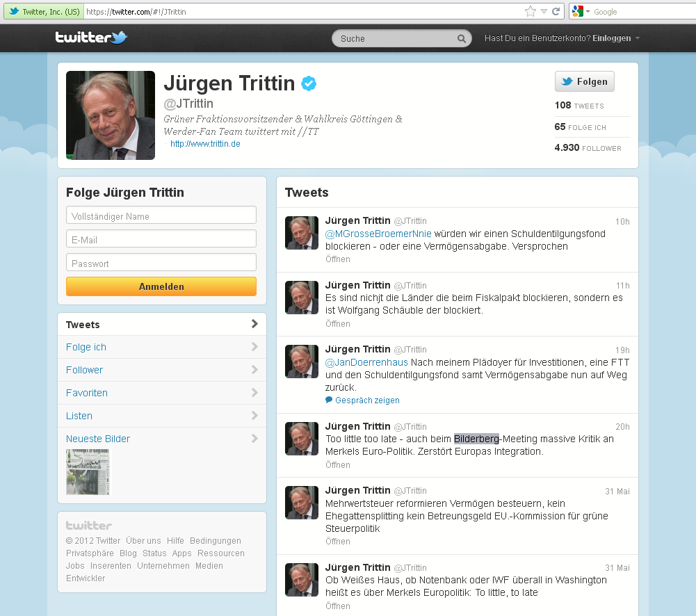Click chevron on Folge ich row
The width and height of the screenshot is (696, 616).
(254, 347)
